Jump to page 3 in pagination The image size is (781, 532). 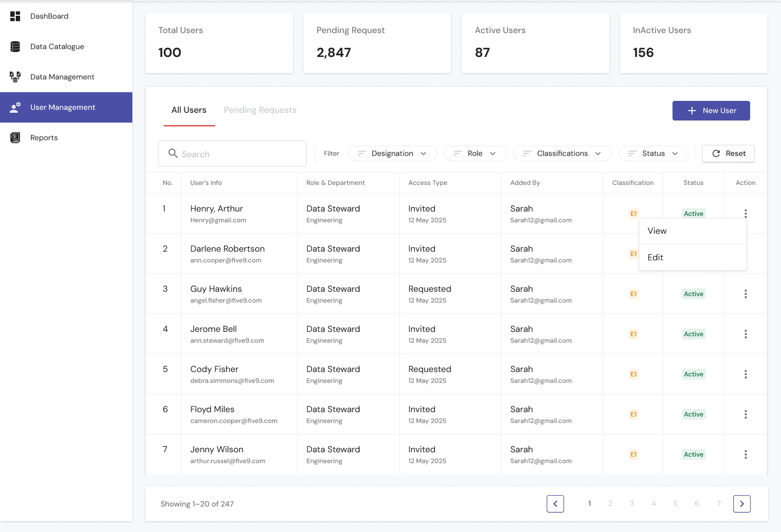[x=632, y=504]
